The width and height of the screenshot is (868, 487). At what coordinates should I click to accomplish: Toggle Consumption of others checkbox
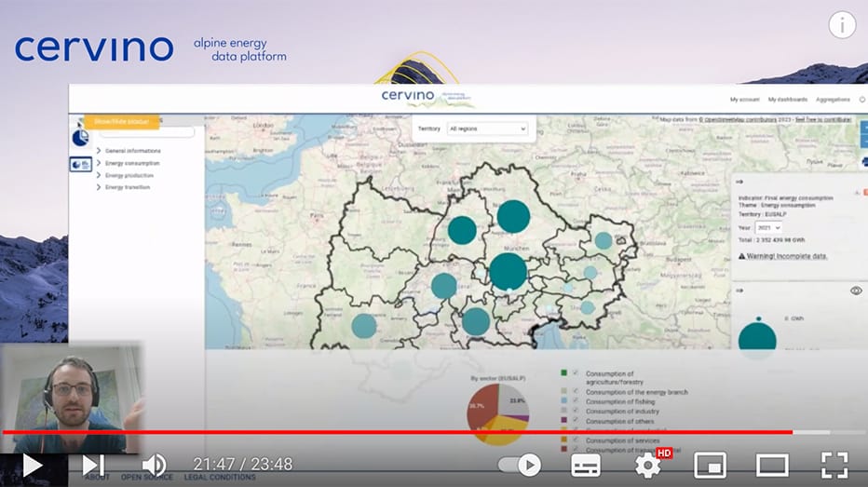coord(576,420)
